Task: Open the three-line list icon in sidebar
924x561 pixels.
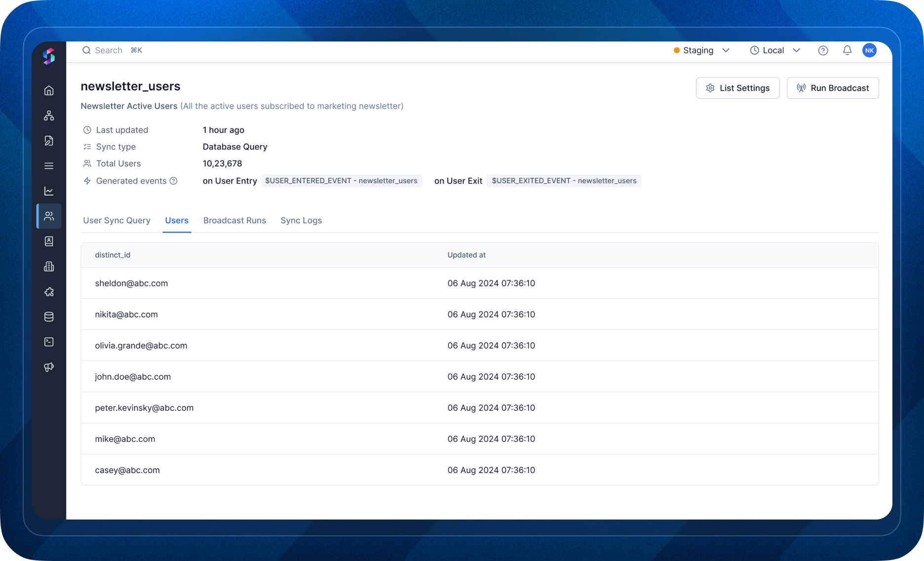Action: pyautogui.click(x=49, y=166)
